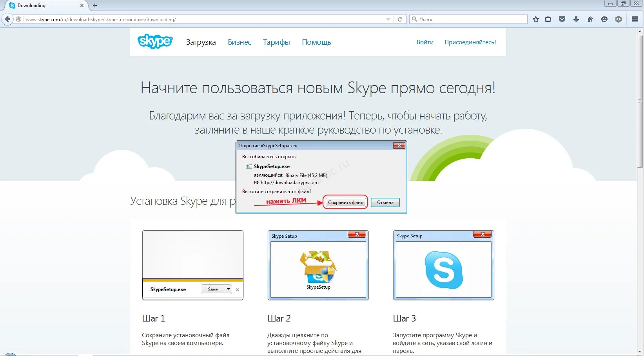Click SkypeSetup.exe file icon in dialog
Image resolution: width=644 pixels, height=356 pixels.
tap(249, 166)
